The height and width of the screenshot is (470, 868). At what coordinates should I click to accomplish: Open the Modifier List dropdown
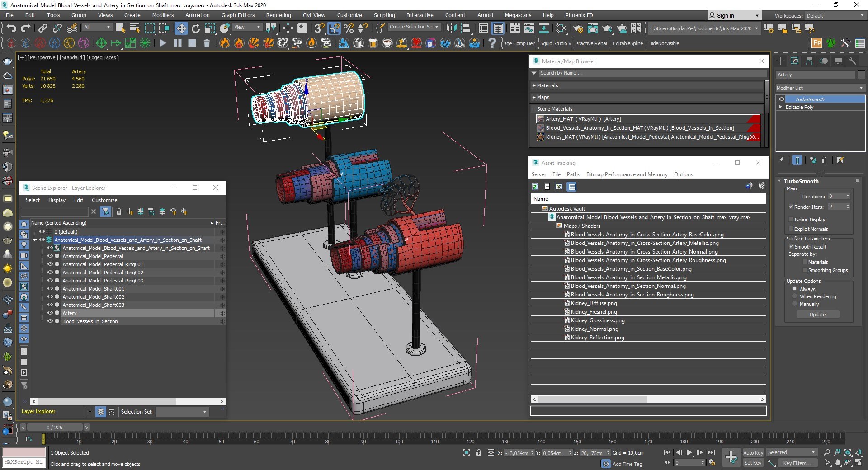pyautogui.click(x=819, y=88)
